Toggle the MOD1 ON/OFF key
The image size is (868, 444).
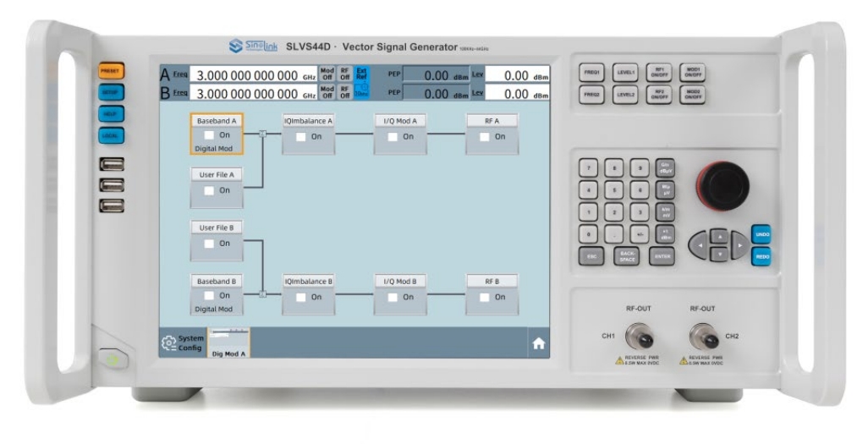point(693,73)
